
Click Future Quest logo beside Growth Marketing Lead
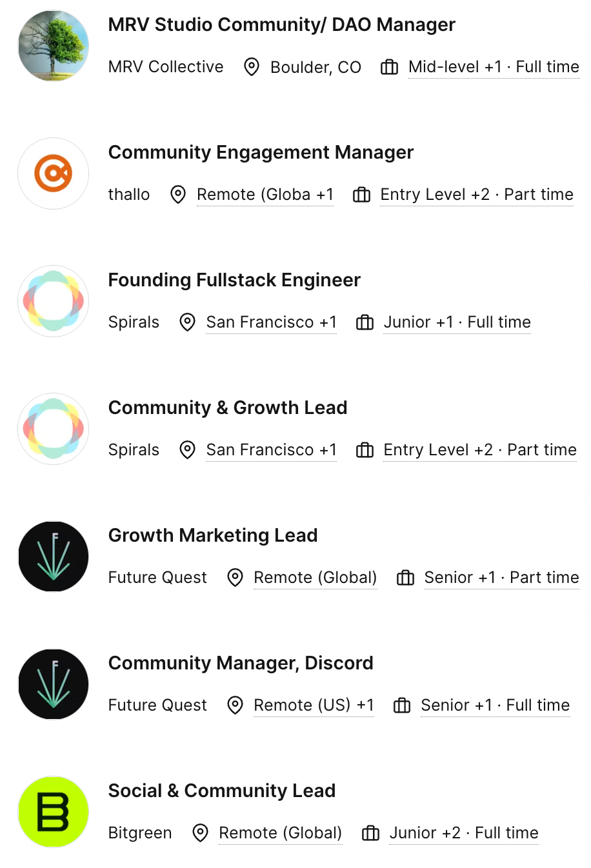pos(54,557)
